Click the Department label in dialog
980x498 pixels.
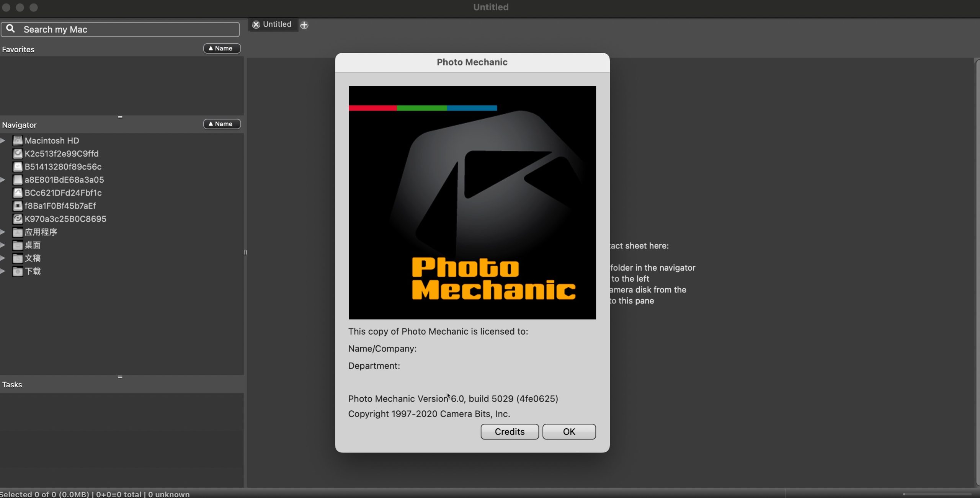pyautogui.click(x=374, y=366)
